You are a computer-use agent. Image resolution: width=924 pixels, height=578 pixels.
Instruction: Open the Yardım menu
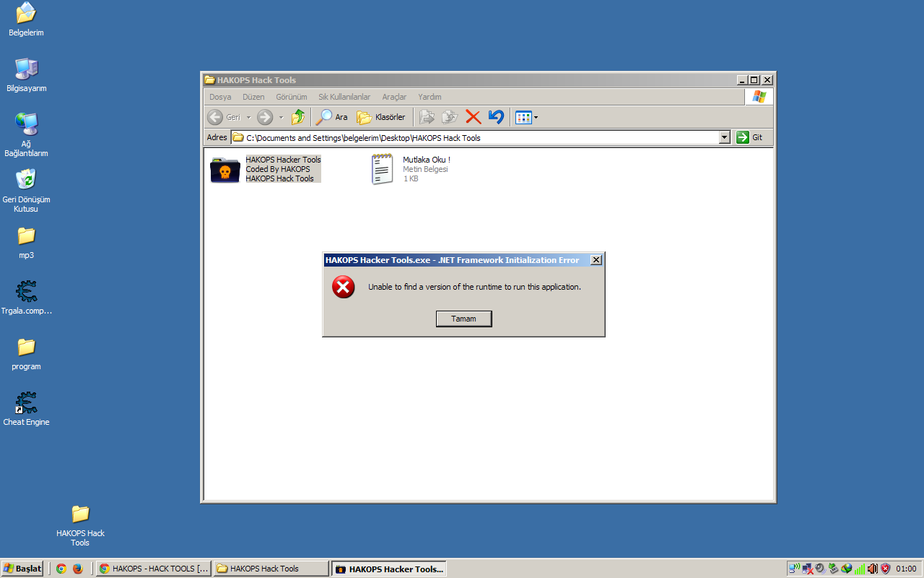[x=430, y=97]
